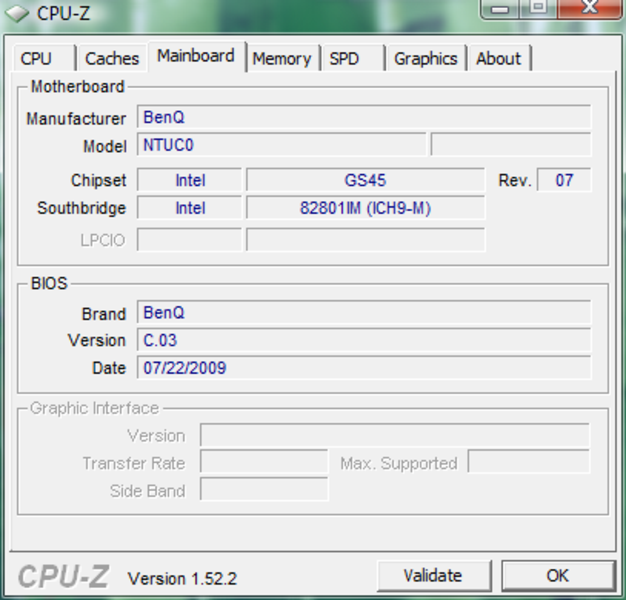The image size is (626, 600).
Task: Open the Caches tab
Action: [x=112, y=58]
